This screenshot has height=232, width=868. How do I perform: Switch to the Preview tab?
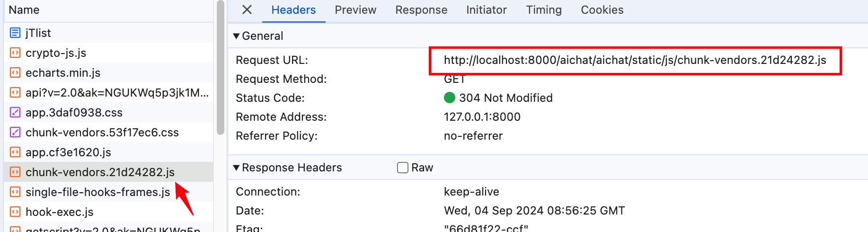(x=355, y=10)
